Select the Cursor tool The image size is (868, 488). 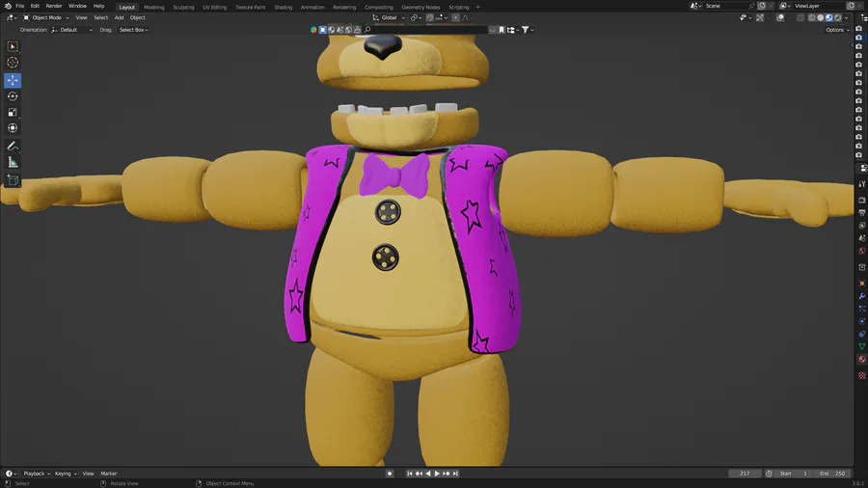(x=13, y=63)
